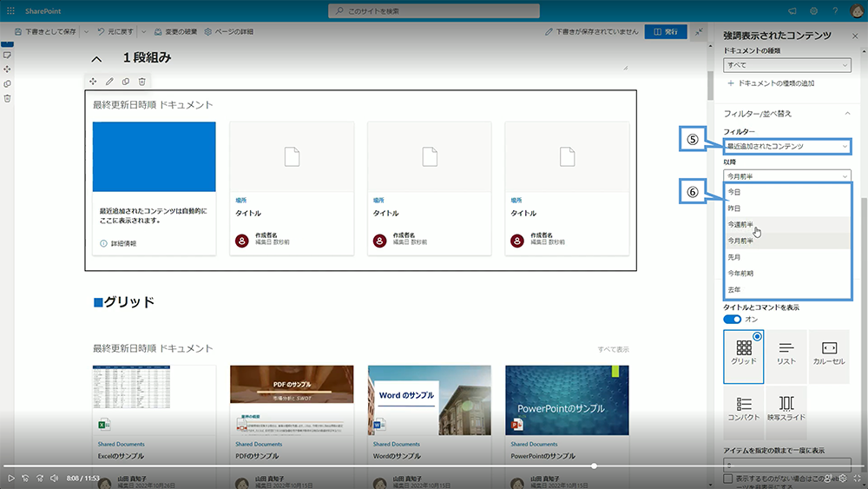Click the web part edit pencil icon
The width and height of the screenshot is (868, 489).
click(109, 82)
